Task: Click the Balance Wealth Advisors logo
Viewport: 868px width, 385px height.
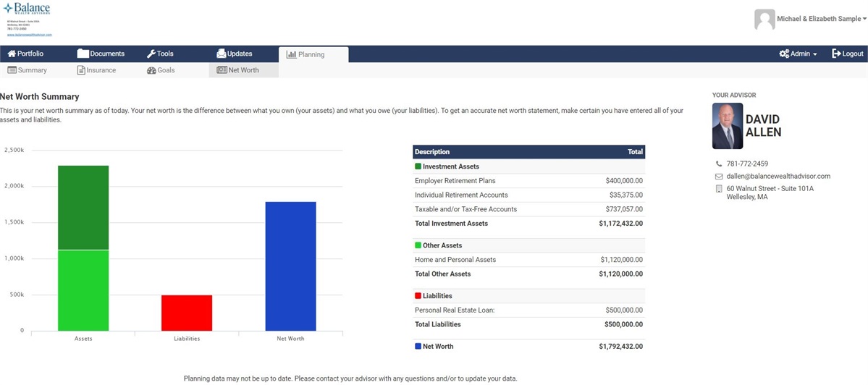Action: (26, 9)
